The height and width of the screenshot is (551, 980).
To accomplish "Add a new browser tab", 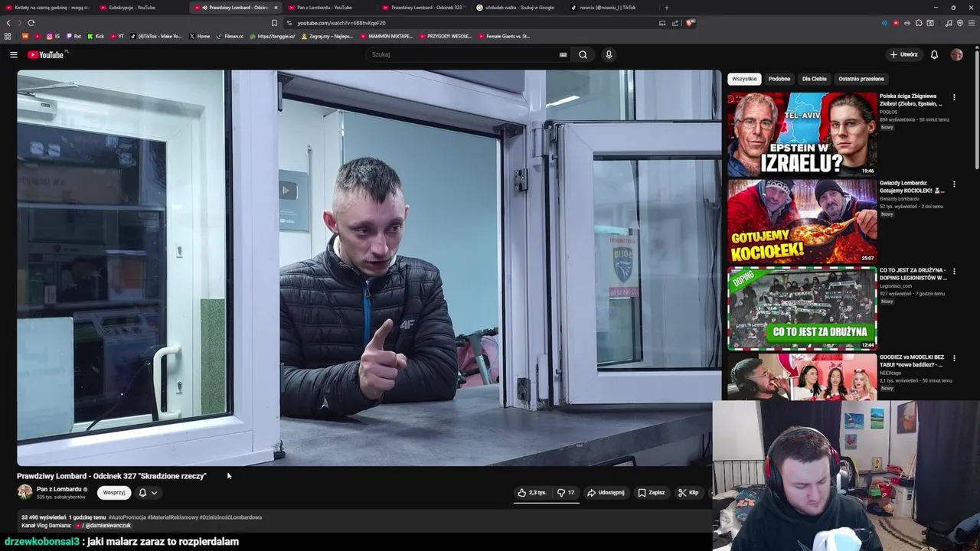I will pyautogui.click(x=666, y=8).
